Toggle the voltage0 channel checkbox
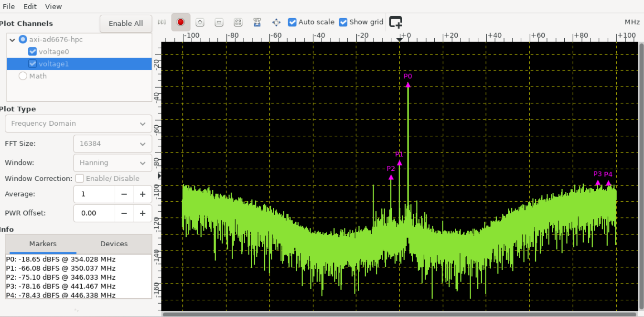The height and width of the screenshot is (317, 644). 32,51
